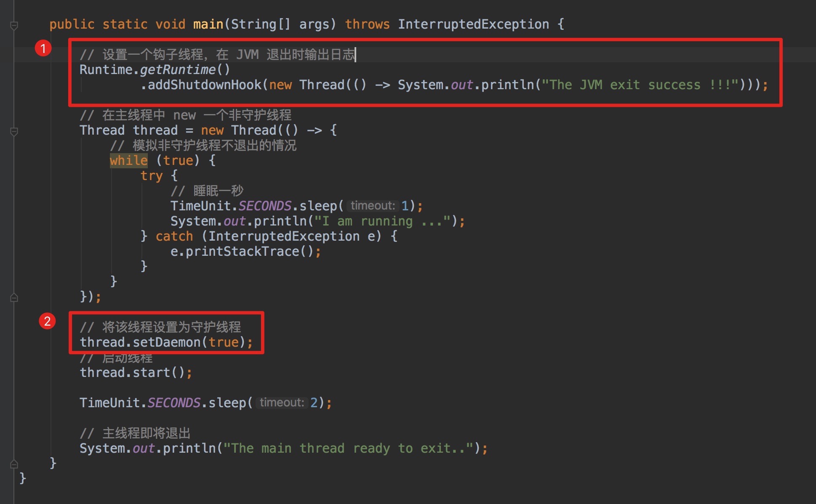Click the gutter bookmark icon near line 2 marker

[14, 297]
